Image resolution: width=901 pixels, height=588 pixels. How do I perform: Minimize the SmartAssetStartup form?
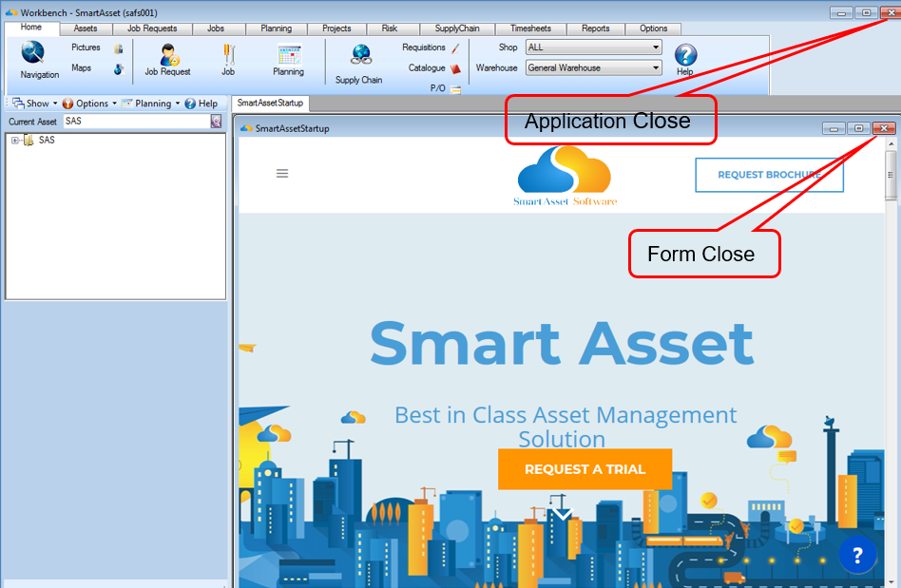coord(834,128)
